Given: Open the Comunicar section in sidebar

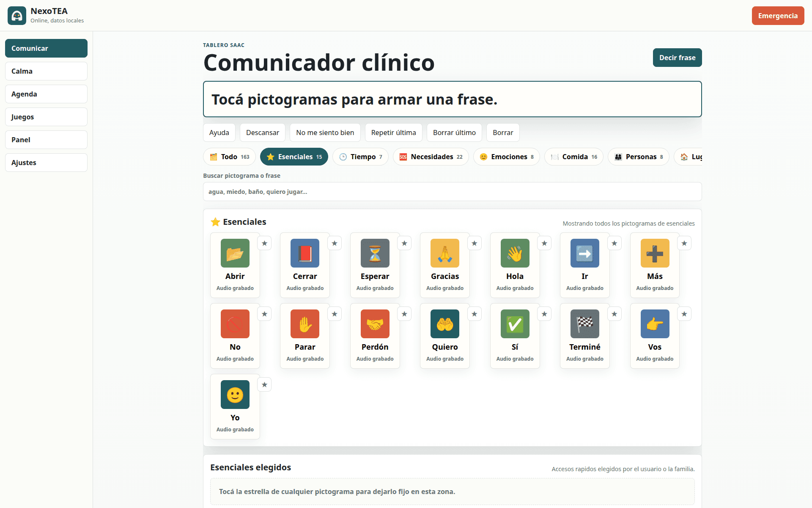Looking at the screenshot, I should pos(46,48).
